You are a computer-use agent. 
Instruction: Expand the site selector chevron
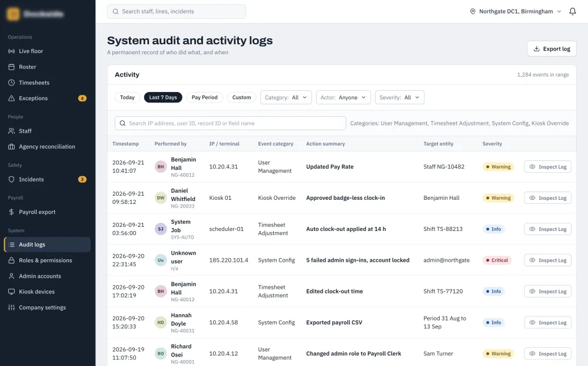pos(559,11)
